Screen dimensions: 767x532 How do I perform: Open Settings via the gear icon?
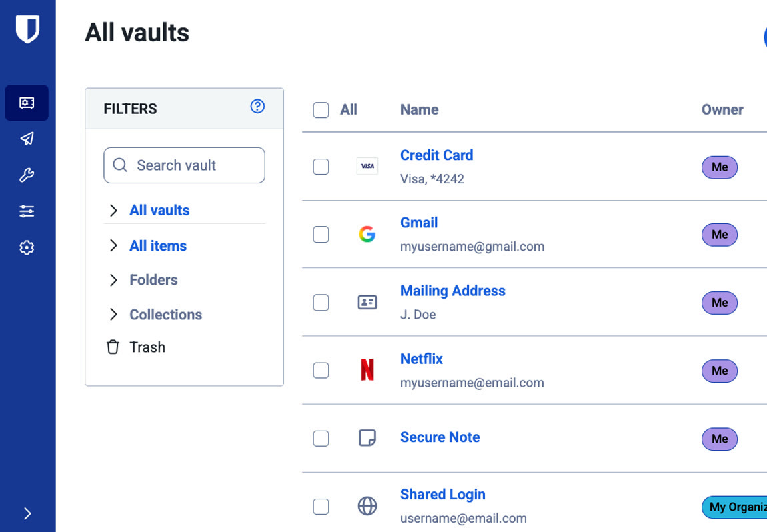pos(27,247)
